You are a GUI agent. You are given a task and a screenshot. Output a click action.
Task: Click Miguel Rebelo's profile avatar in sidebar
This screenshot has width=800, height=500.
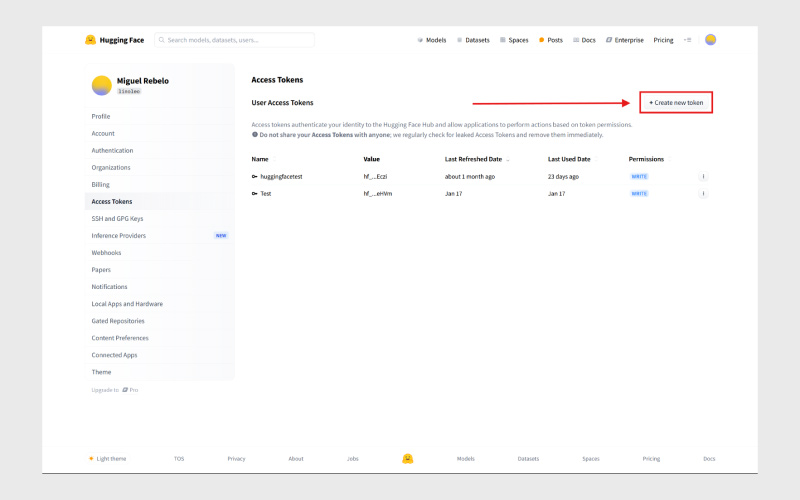coord(102,85)
